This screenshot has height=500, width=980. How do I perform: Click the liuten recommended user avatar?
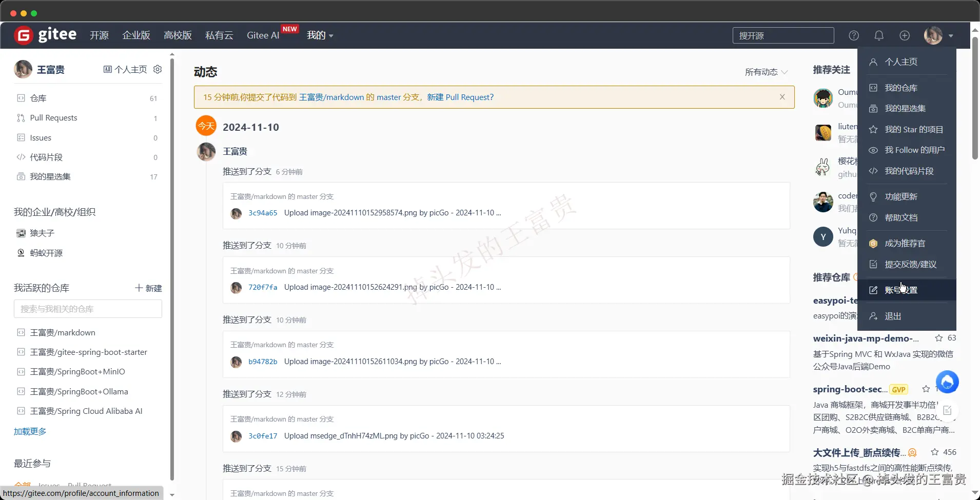coord(823,133)
